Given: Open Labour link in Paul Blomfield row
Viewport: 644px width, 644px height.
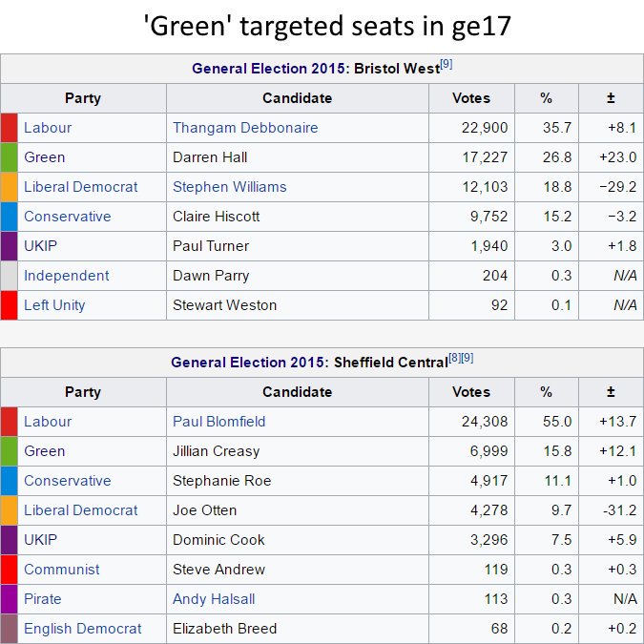Looking at the screenshot, I should [x=48, y=422].
